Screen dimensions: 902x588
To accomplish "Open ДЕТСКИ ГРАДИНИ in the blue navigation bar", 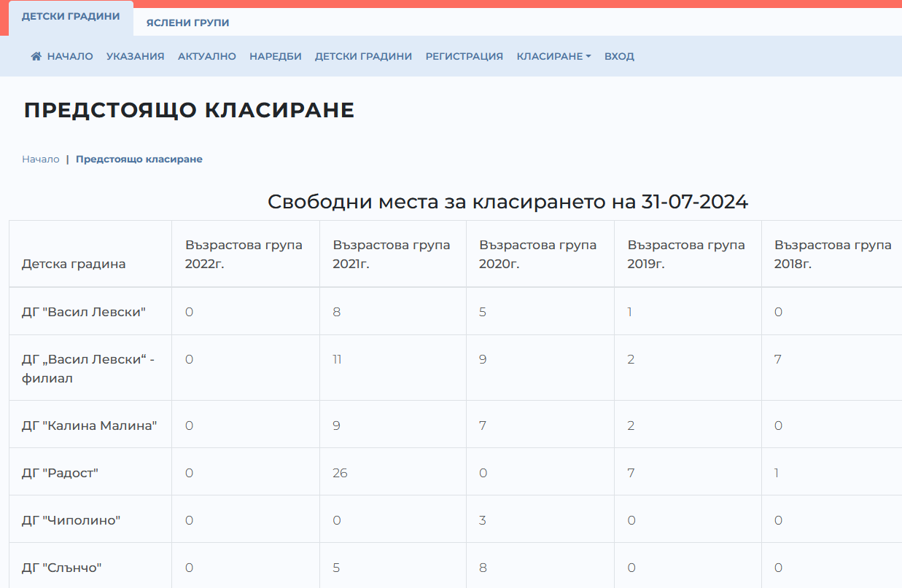I will point(363,56).
